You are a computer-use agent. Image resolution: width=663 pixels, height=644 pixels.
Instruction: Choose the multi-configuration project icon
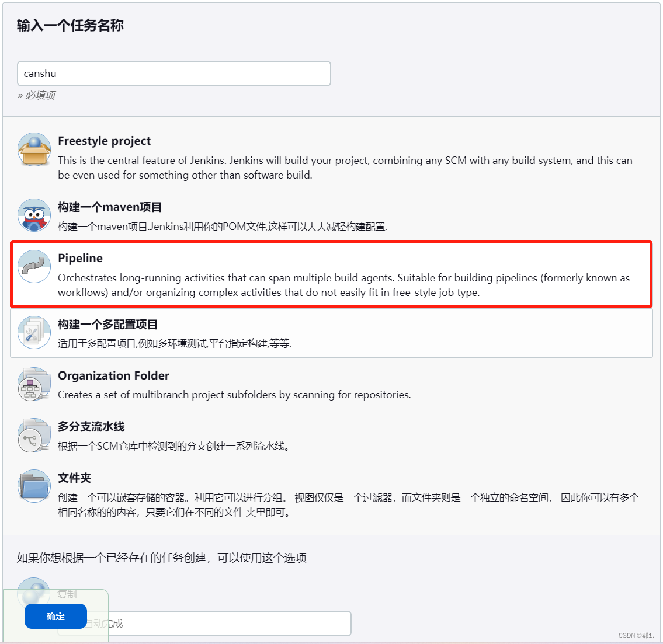pyautogui.click(x=34, y=333)
